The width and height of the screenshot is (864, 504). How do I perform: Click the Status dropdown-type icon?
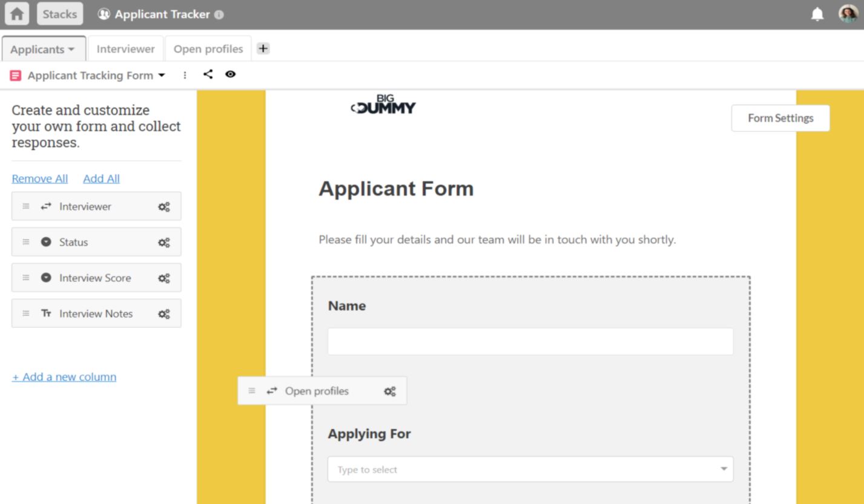[46, 242]
